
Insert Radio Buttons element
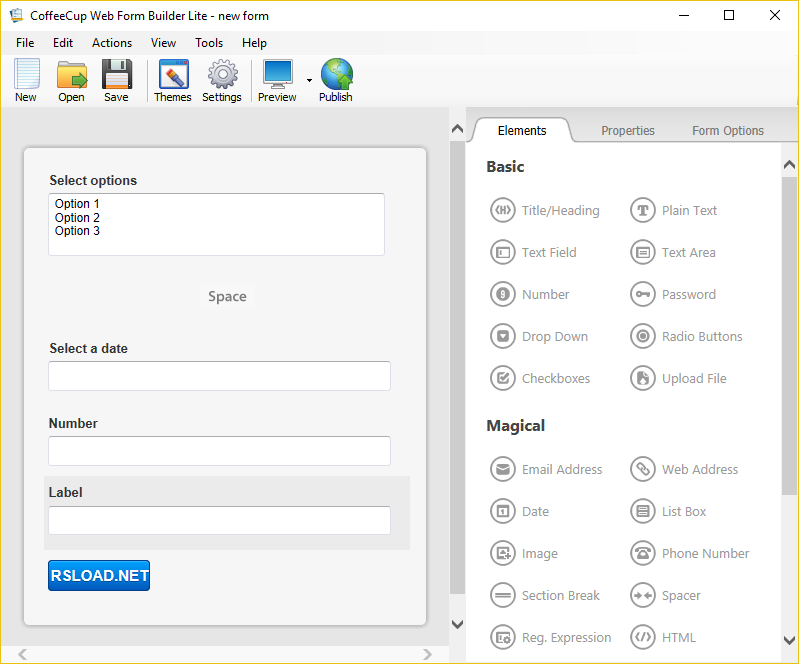686,337
